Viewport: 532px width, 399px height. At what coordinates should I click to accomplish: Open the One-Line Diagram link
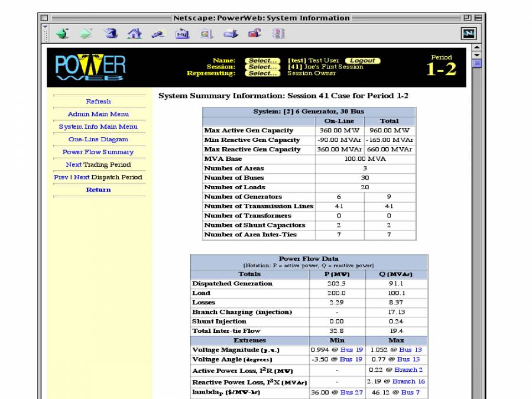tap(98, 140)
